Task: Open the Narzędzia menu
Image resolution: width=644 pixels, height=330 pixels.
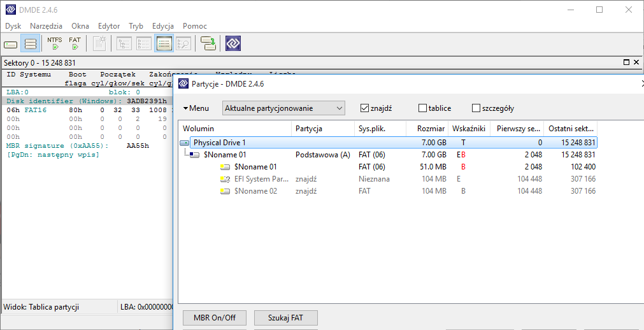Action: click(x=46, y=26)
